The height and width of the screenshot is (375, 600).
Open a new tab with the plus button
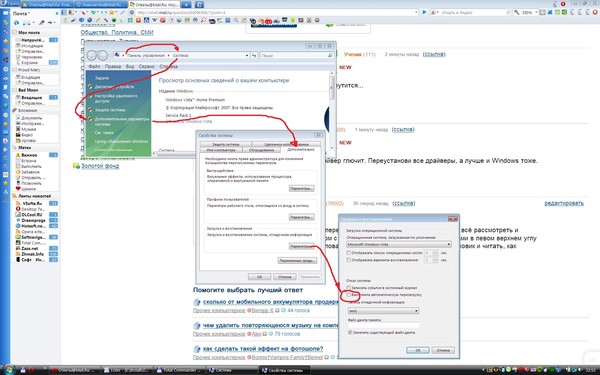click(186, 5)
